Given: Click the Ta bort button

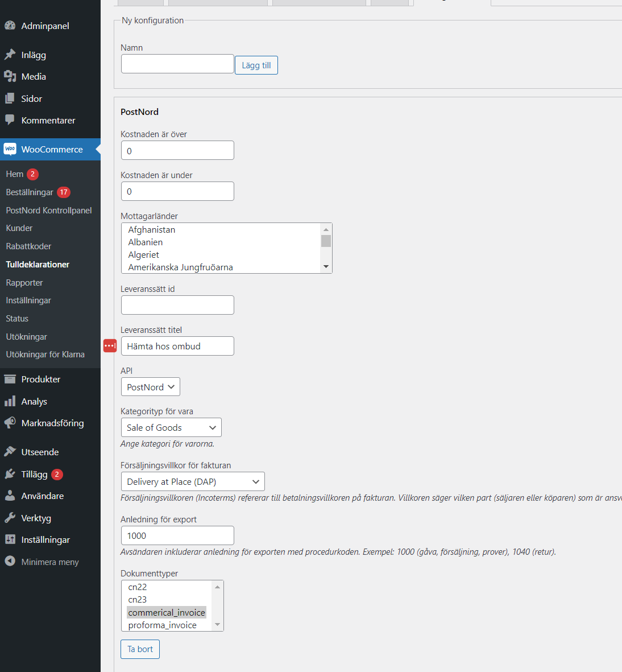Looking at the screenshot, I should click(140, 649).
